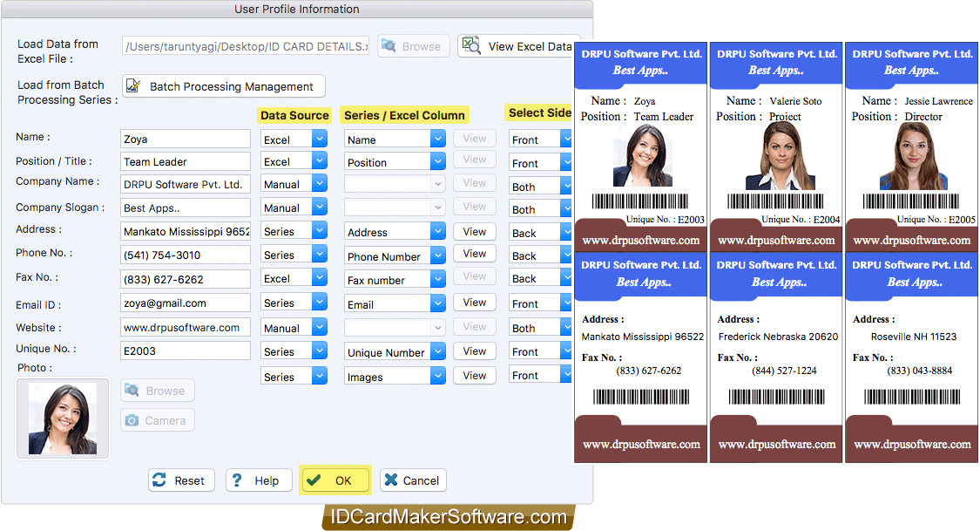
Task: Click the Fax No. input field
Action: pos(185,279)
